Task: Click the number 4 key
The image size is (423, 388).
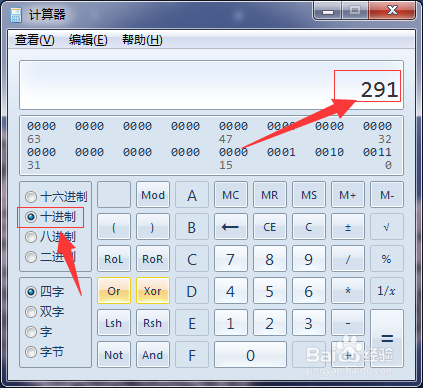Action: click(231, 291)
